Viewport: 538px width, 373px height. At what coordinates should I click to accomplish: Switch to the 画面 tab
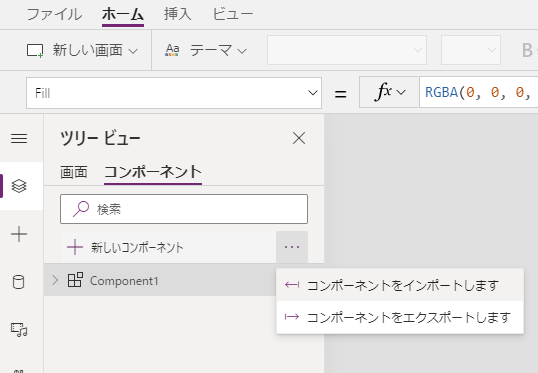[73, 172]
